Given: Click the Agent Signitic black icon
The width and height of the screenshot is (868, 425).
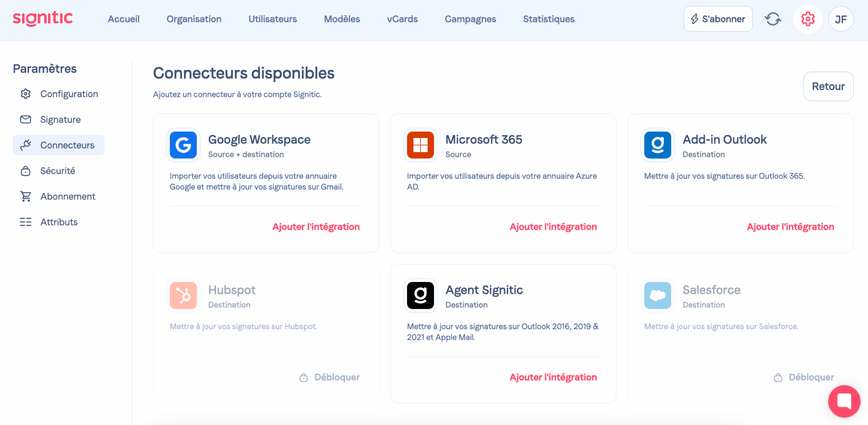Looking at the screenshot, I should [x=420, y=295].
